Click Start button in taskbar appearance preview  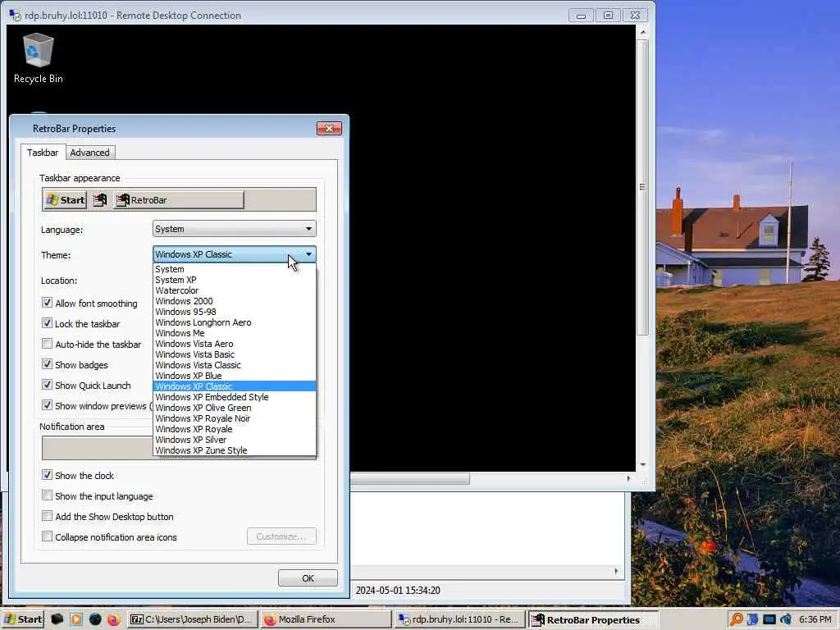coord(66,200)
